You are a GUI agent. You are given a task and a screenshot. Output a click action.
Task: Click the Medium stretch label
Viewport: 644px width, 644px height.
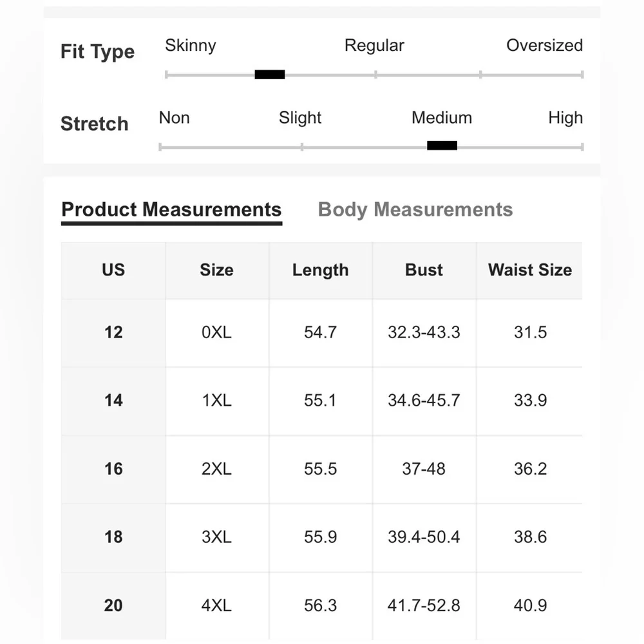[x=442, y=118]
